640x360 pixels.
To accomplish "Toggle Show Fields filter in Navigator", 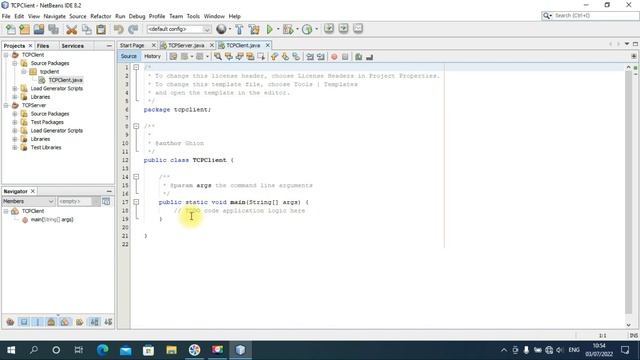I will [24, 322].
